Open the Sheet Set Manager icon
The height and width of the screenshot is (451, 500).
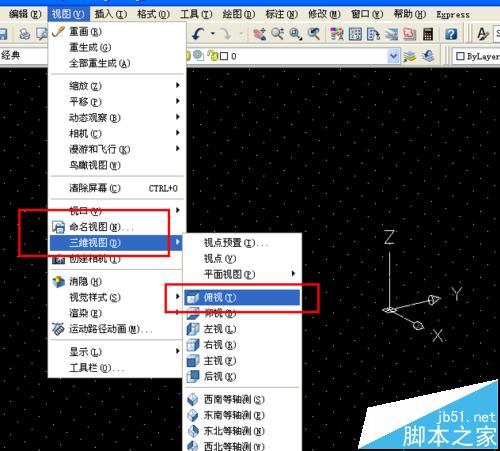391,34
